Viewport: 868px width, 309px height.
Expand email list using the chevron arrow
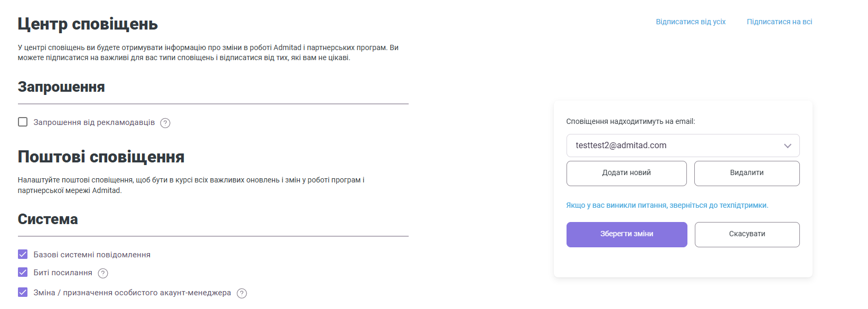tap(787, 146)
